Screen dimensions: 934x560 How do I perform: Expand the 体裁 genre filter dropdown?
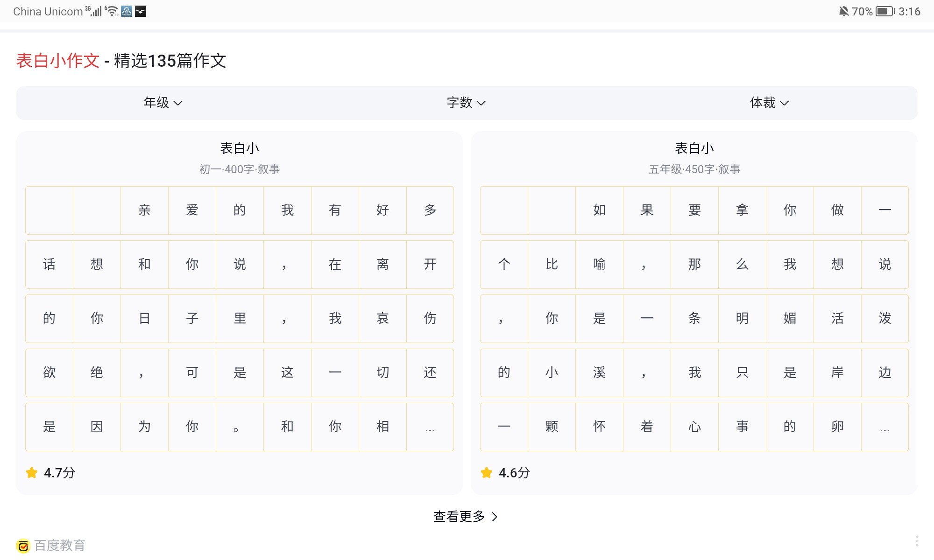tap(769, 103)
